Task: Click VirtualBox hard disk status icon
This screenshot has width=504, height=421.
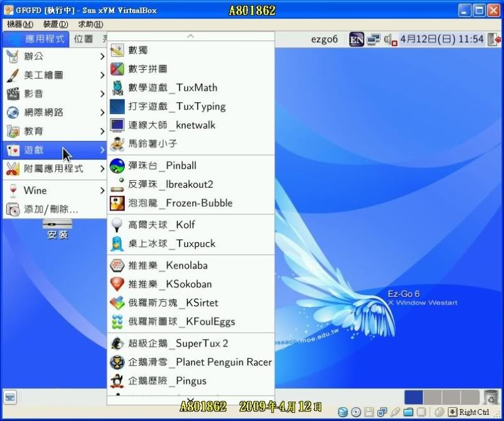Action: click(x=343, y=412)
